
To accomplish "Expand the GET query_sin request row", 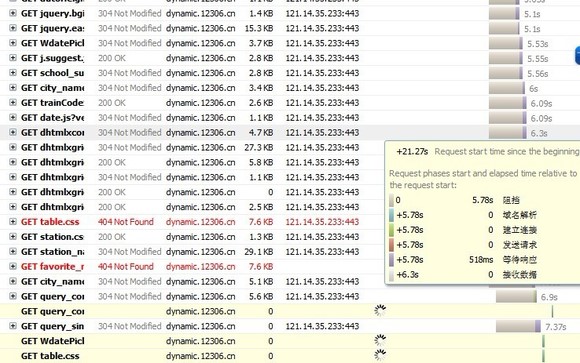I will (x=13, y=326).
